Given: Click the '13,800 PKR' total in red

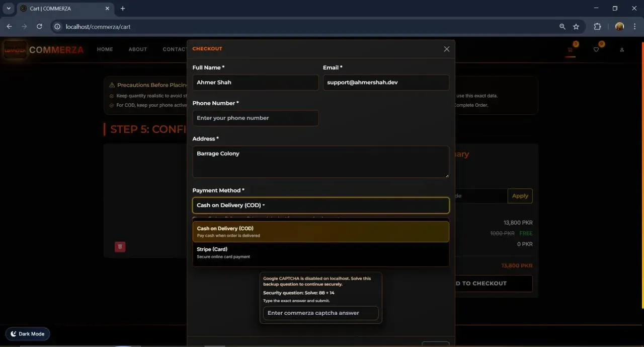Looking at the screenshot, I should pyautogui.click(x=517, y=265).
